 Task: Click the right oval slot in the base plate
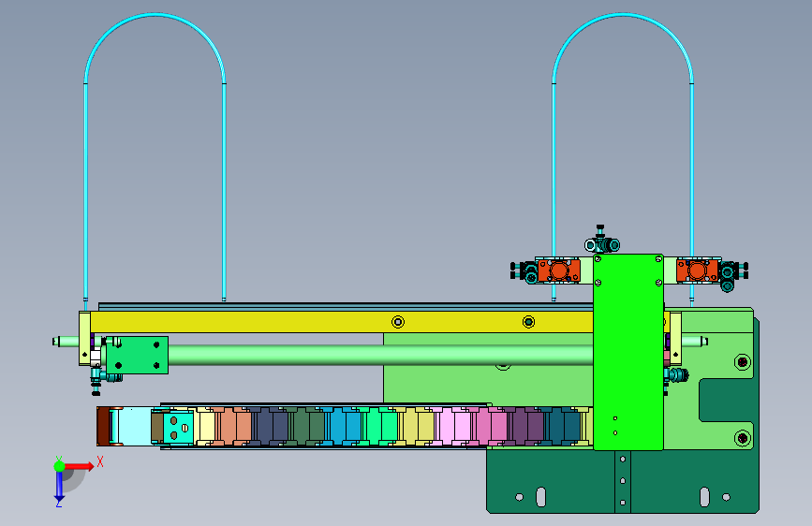(x=704, y=497)
